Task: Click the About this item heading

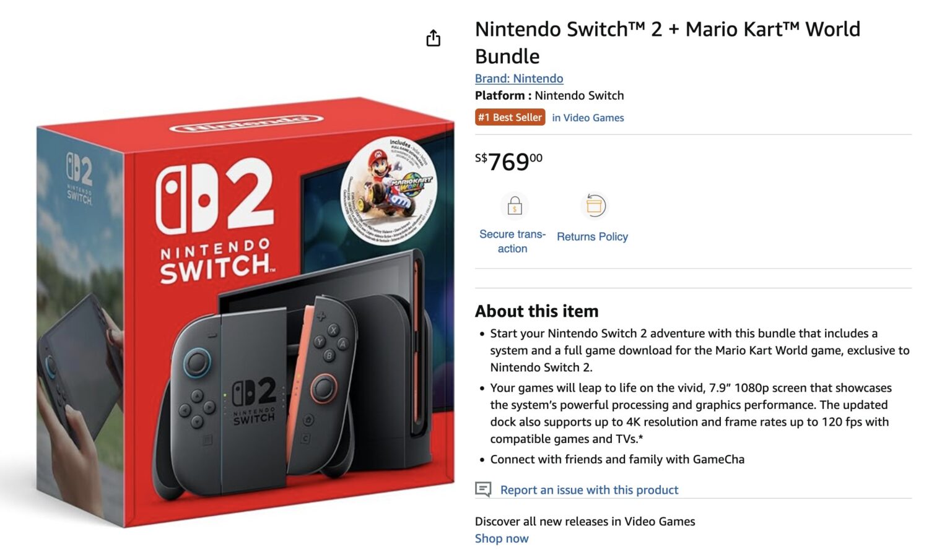Action: pyautogui.click(x=536, y=311)
